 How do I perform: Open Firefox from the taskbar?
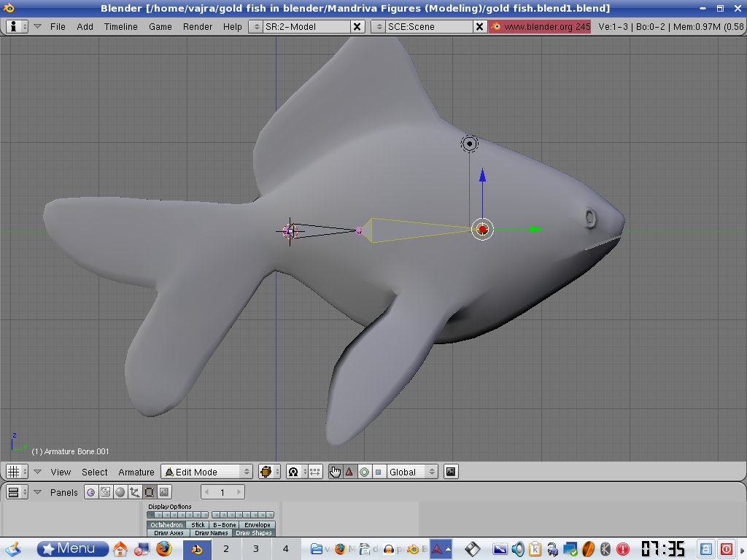click(164, 548)
